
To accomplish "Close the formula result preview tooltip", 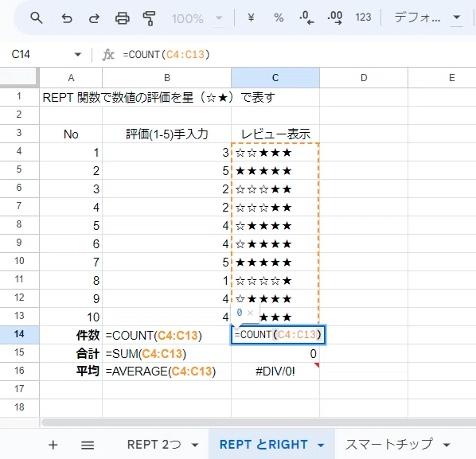I will [x=250, y=313].
